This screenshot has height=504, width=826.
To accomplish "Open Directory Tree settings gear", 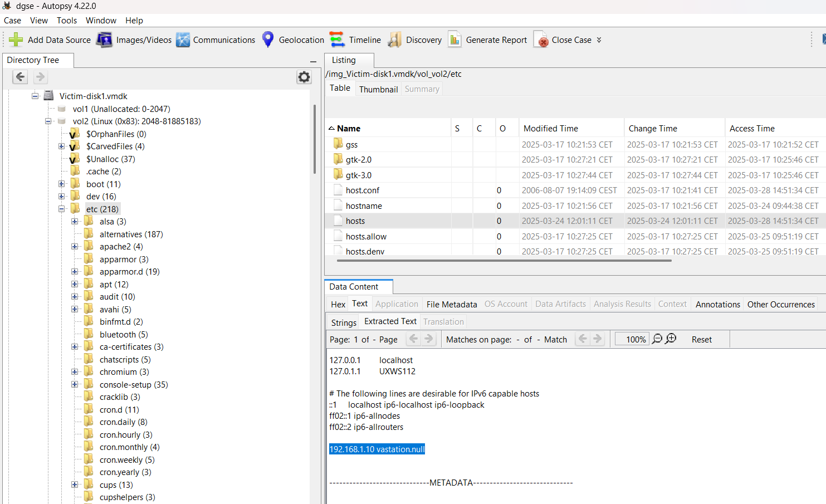I will 304,77.
